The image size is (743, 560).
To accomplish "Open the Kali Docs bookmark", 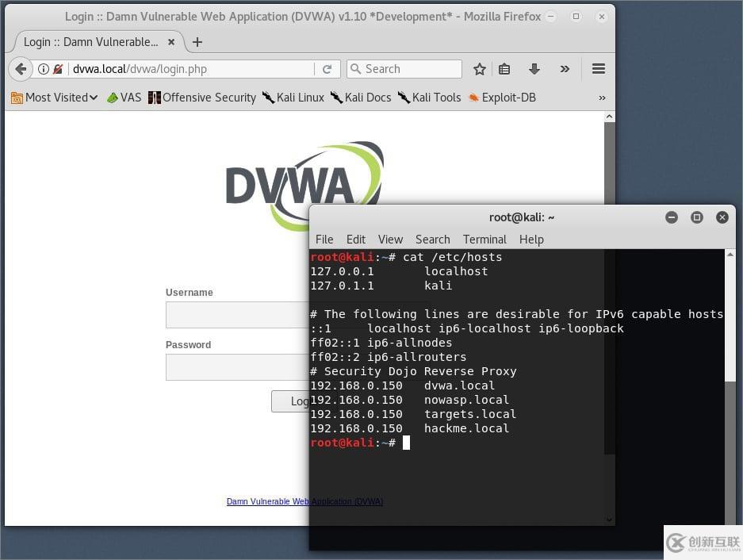I will click(361, 98).
